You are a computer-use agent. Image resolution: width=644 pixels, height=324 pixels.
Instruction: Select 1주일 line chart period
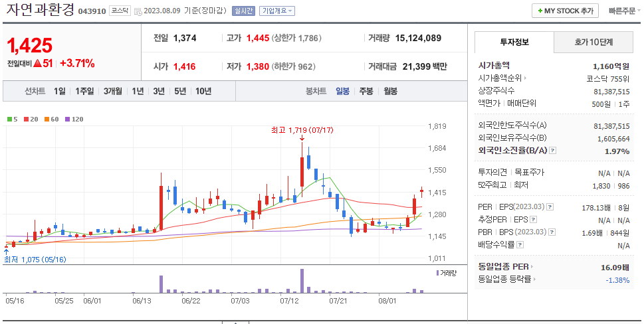(x=84, y=91)
